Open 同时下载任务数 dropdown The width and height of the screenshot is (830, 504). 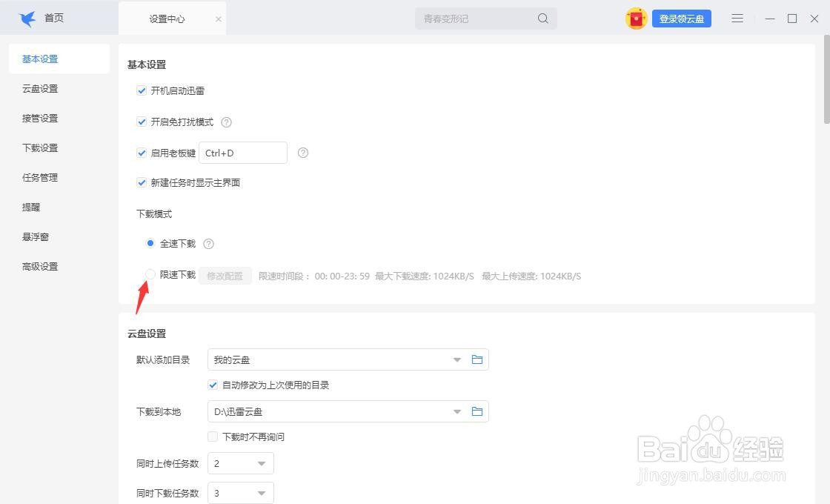point(241,493)
